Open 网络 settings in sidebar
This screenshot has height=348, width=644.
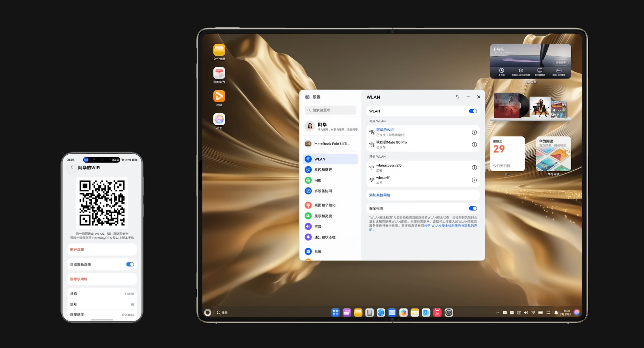(330, 180)
